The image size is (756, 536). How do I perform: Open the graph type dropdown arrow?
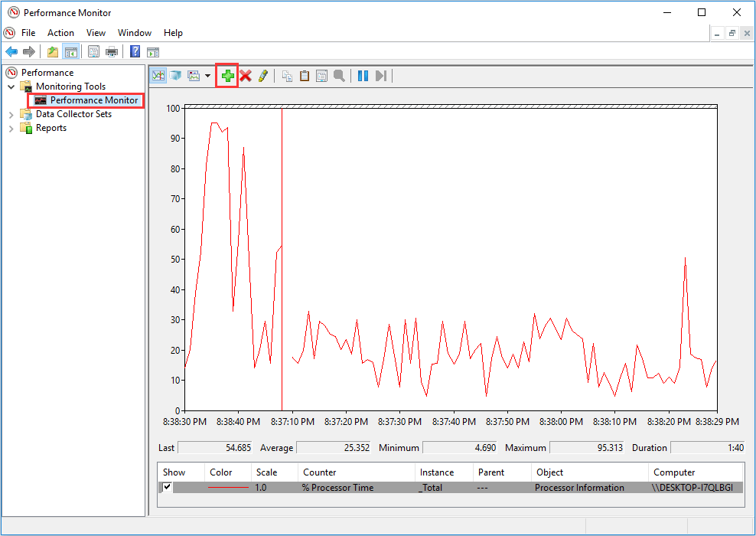click(x=207, y=75)
